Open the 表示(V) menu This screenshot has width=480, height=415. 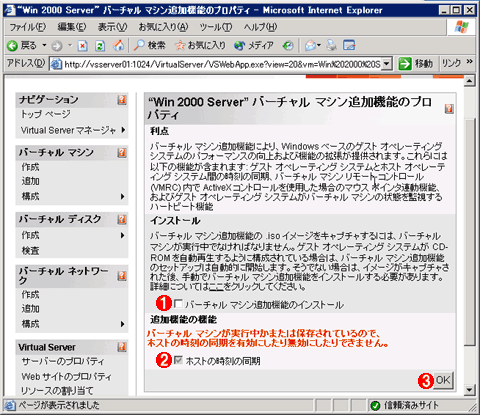coord(112,27)
